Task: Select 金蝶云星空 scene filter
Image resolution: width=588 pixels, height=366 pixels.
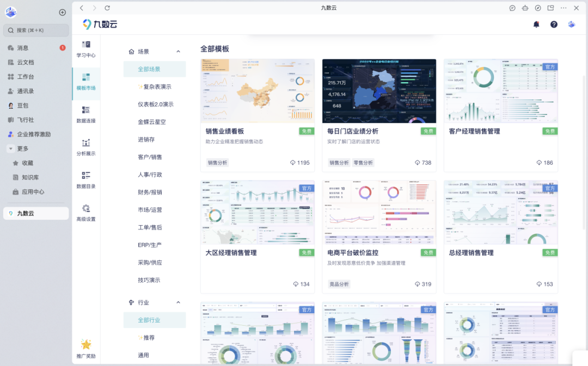Action: [x=155, y=122]
